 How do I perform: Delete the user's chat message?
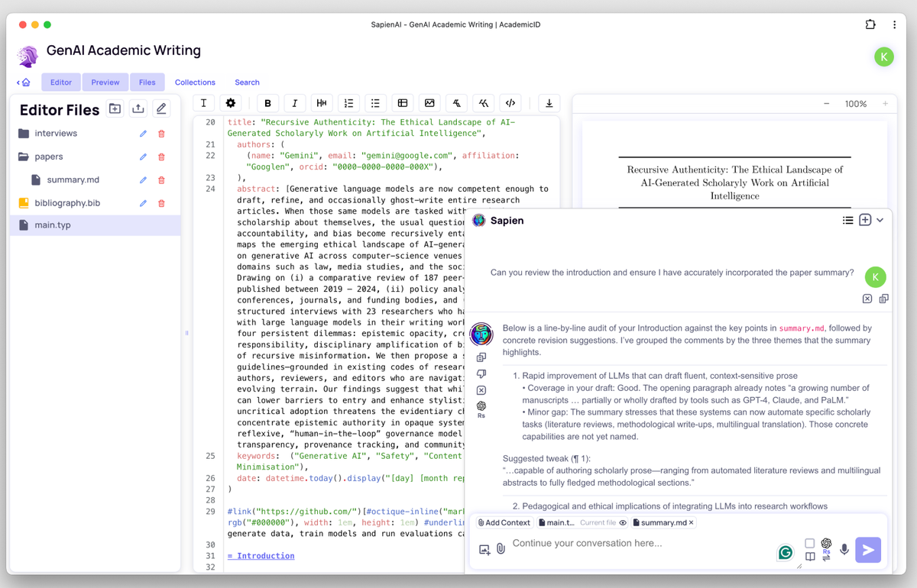[x=867, y=299]
